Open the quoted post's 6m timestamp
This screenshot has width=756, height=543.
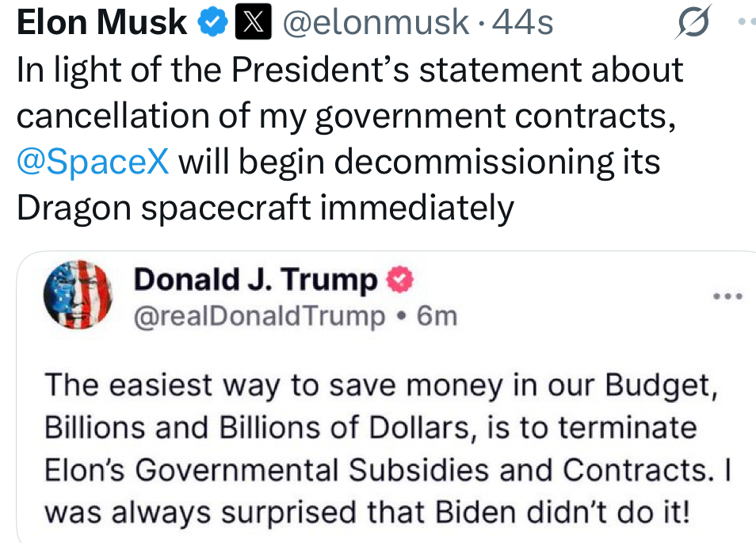tap(437, 315)
